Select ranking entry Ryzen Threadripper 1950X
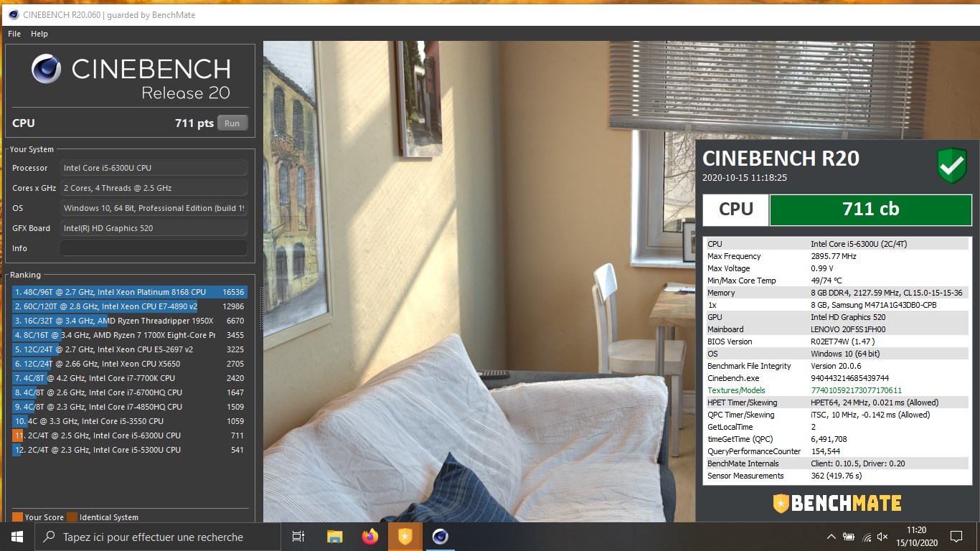The height and width of the screenshot is (551, 980). [x=129, y=321]
